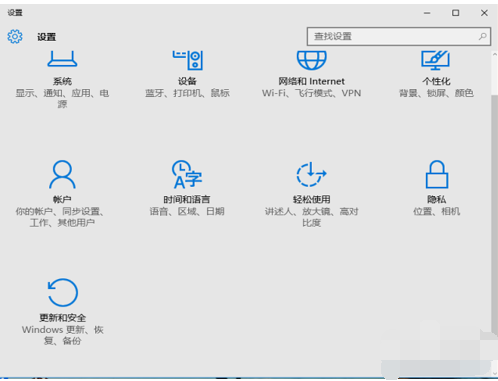Minimize the 设置 window
Screen dimensions: 498x381
427,13
